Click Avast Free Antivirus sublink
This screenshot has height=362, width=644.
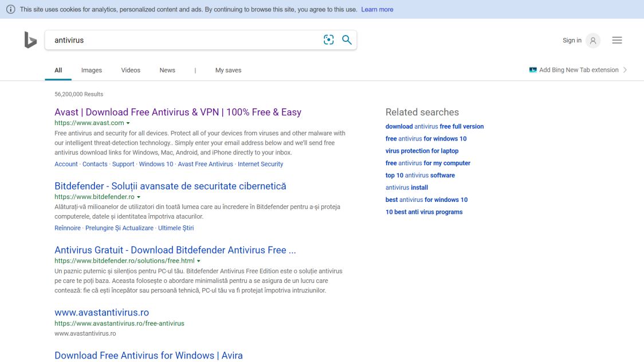click(205, 164)
